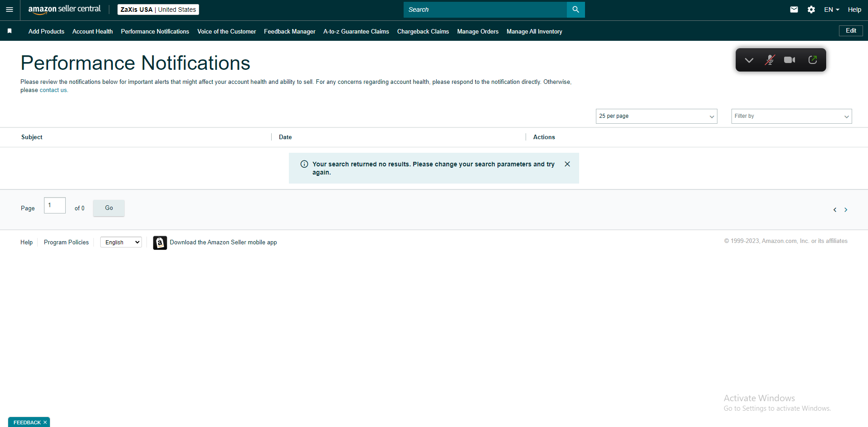
Task: Click the Amazon Seller Central logo
Action: (64, 10)
